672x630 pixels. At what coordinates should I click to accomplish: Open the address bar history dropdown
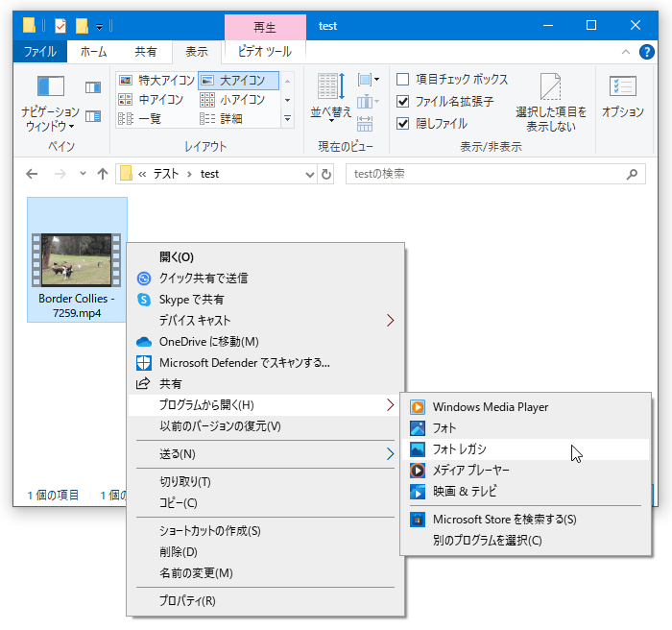click(x=309, y=174)
